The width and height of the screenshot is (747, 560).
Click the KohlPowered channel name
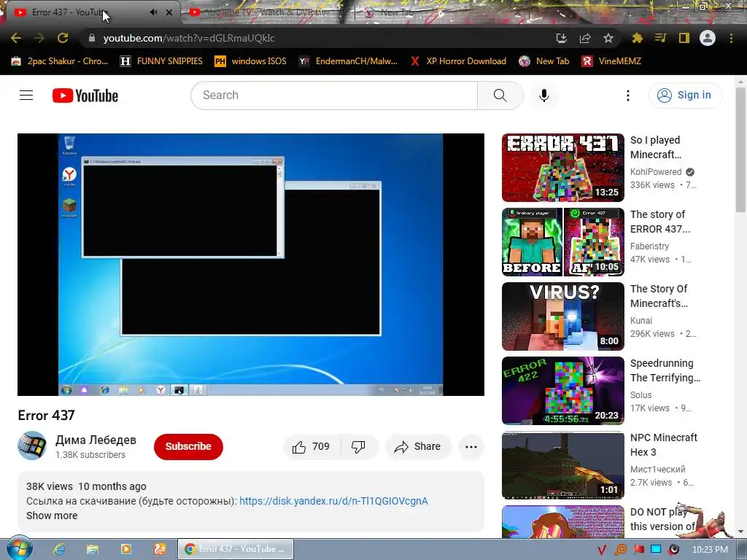(656, 172)
